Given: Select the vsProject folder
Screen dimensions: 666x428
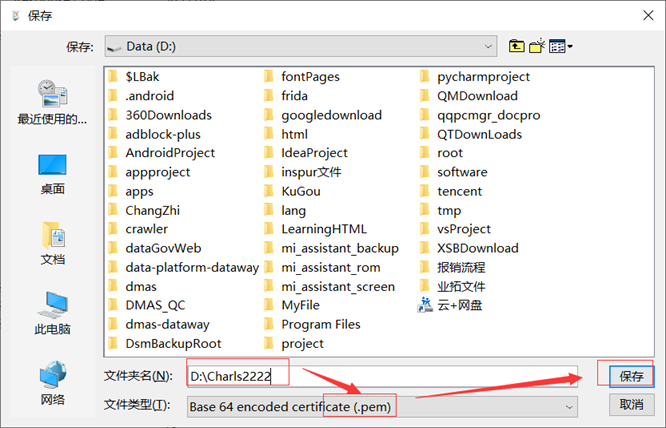Looking at the screenshot, I should 455,229.
